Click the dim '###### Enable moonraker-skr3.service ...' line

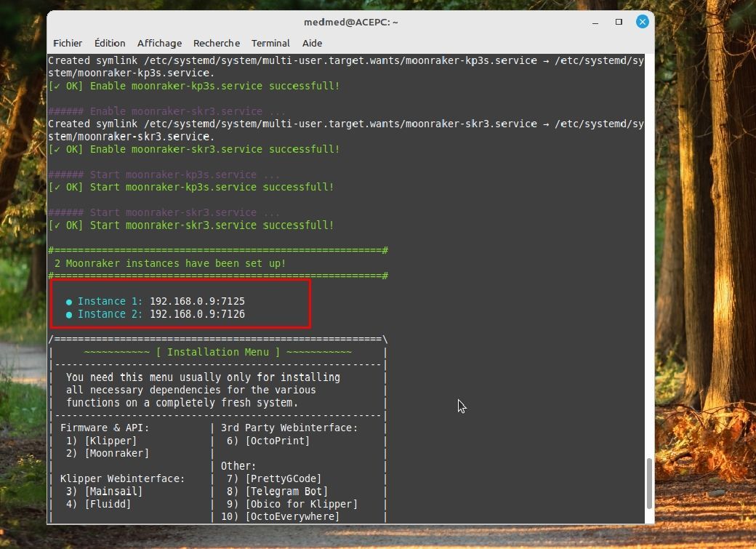[166, 111]
